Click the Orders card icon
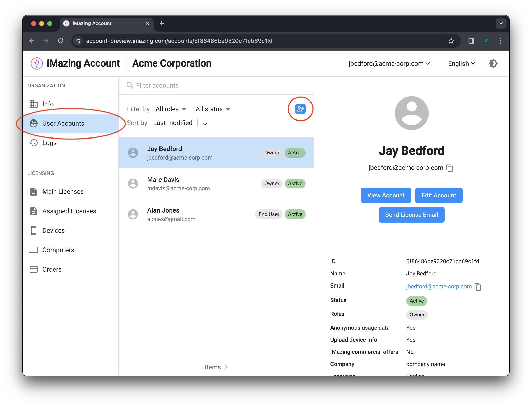The width and height of the screenshot is (532, 406). [x=34, y=269]
